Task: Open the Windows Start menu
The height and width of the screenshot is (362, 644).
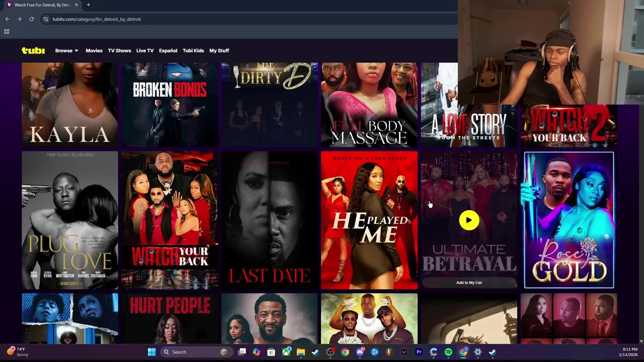Action: tap(151, 352)
